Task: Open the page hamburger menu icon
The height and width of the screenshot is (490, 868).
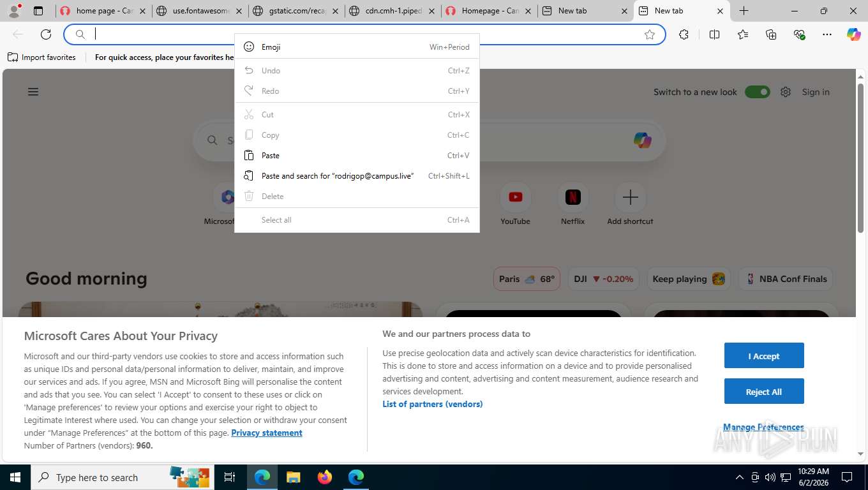Action: click(x=33, y=92)
